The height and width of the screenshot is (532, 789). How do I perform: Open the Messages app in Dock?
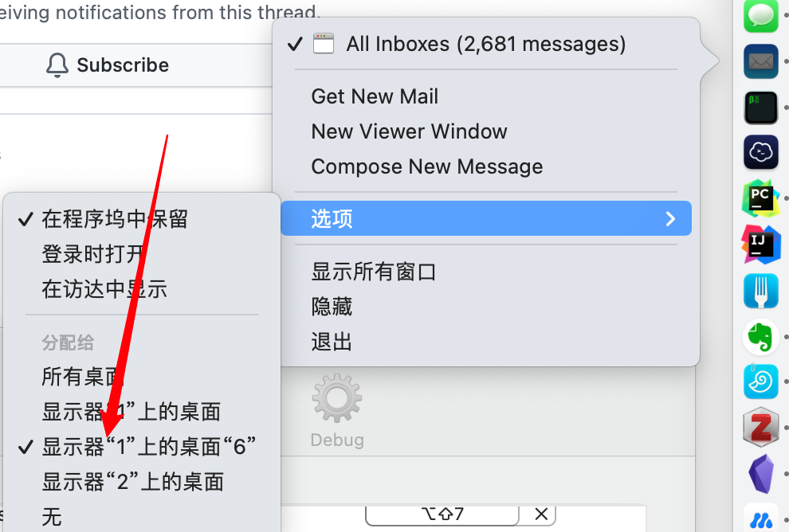pos(760,15)
